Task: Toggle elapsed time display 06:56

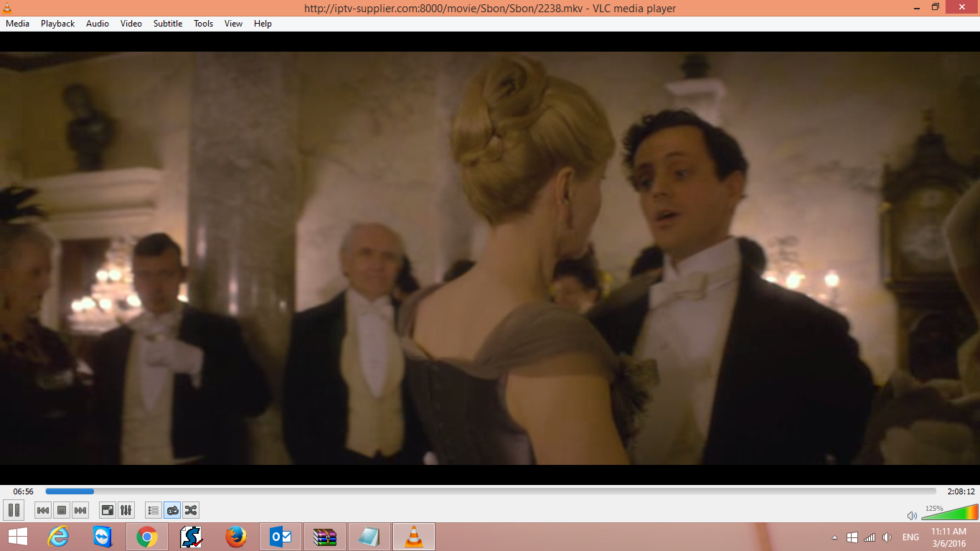Action: pyautogui.click(x=24, y=491)
